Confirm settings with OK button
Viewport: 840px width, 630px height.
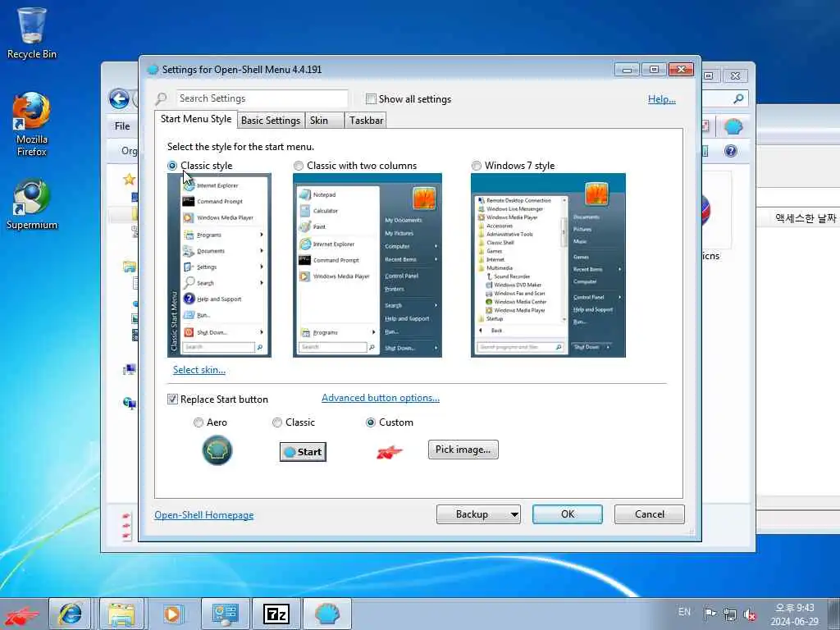point(568,514)
